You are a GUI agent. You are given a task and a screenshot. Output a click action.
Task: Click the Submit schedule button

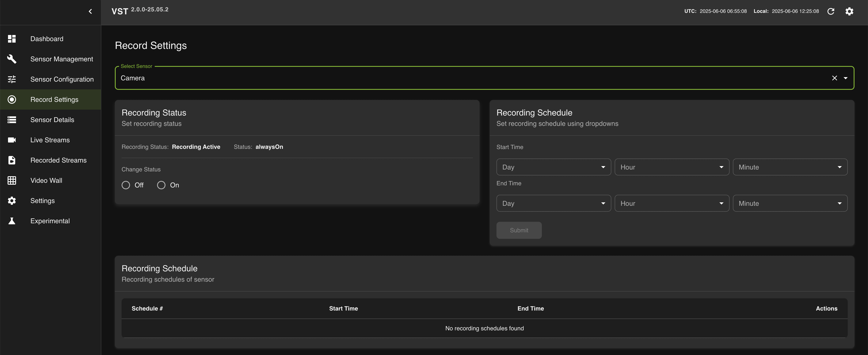pos(519,230)
